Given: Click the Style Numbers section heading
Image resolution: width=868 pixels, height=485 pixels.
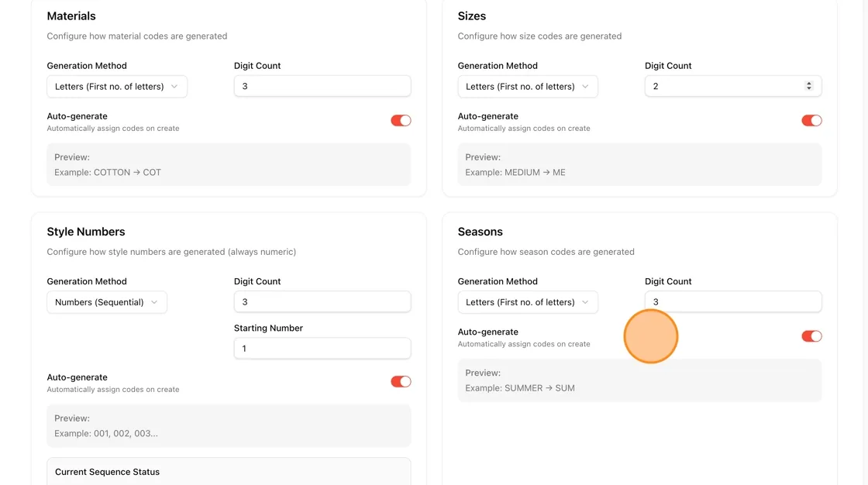Looking at the screenshot, I should [86, 232].
